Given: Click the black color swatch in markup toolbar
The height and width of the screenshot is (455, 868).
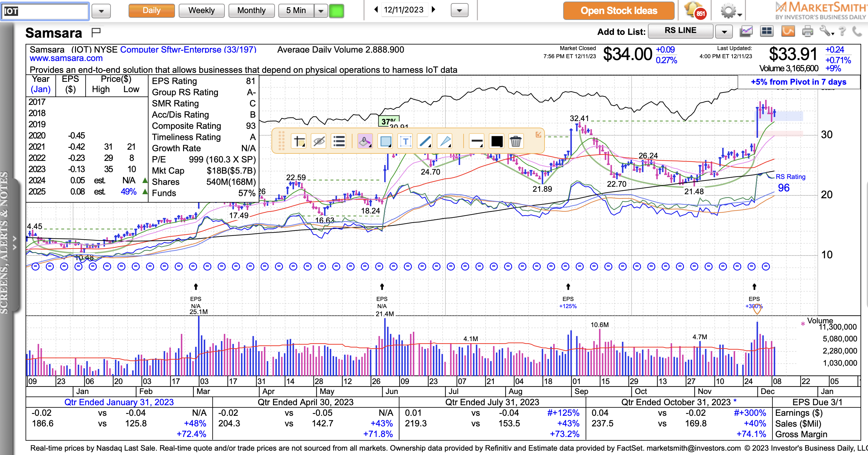Looking at the screenshot, I should pyautogui.click(x=497, y=141).
